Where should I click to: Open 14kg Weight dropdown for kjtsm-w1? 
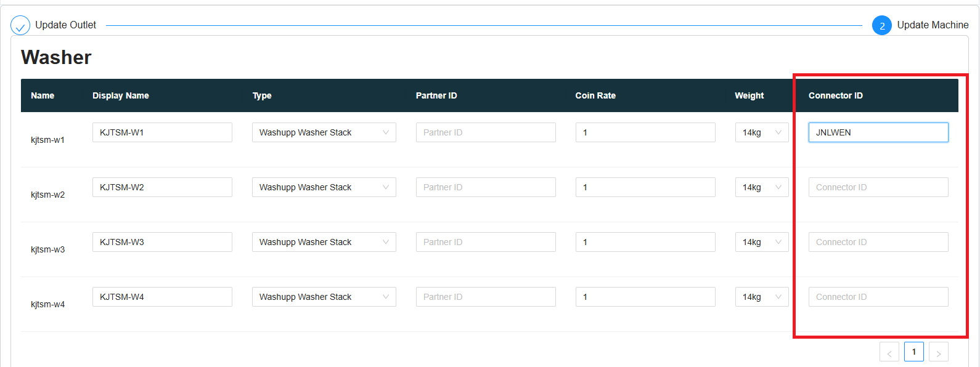tap(762, 132)
